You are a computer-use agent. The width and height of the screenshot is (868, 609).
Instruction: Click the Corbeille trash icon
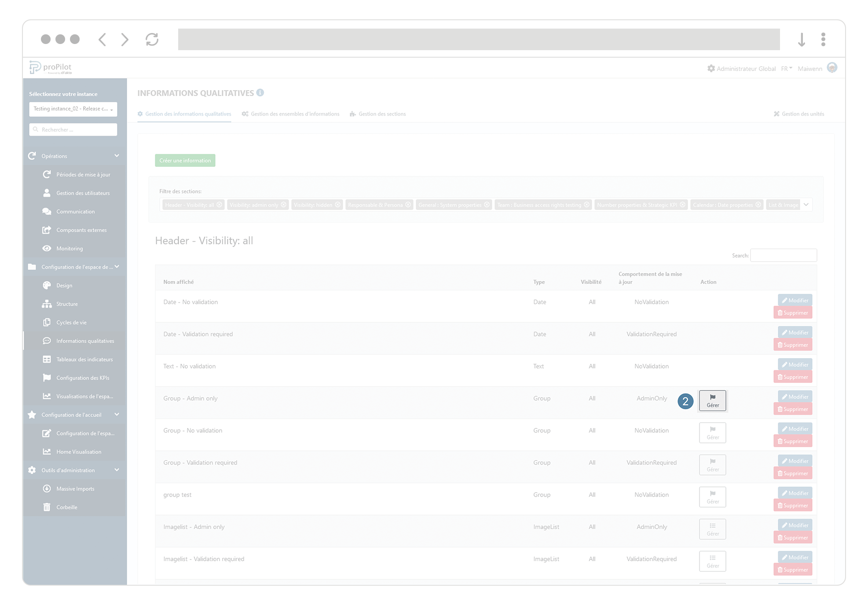pos(47,507)
